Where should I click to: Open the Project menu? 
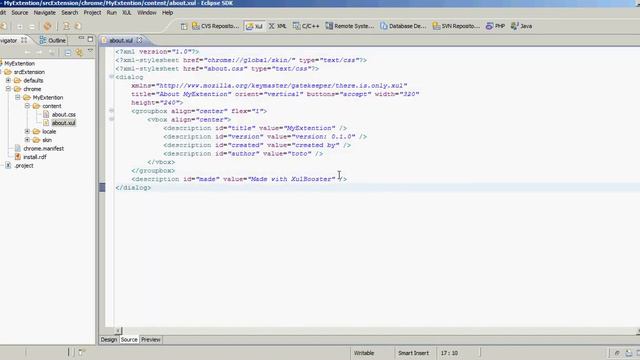(x=92, y=13)
